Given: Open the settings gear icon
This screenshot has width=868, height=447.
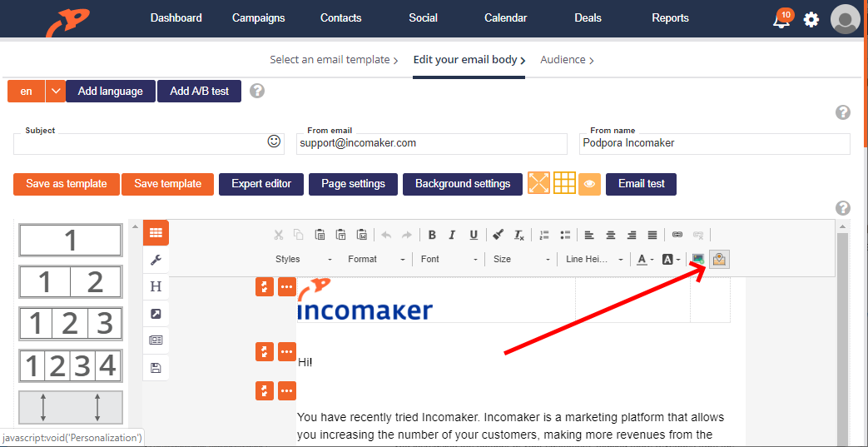Looking at the screenshot, I should 811,21.
